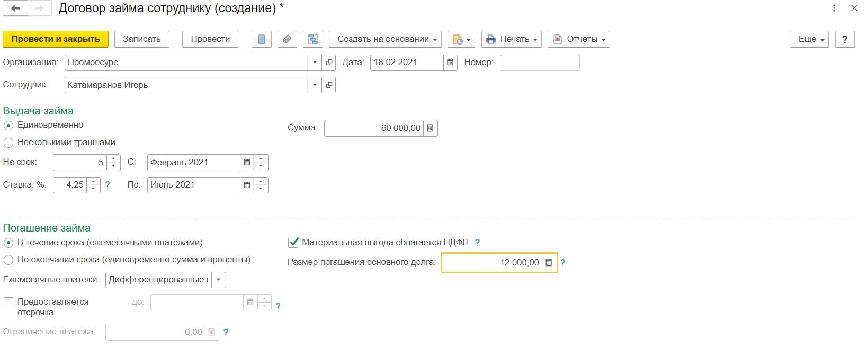868x346 pixels.
Task: Enable the Предоставляется отсрочка checkbox
Action: (8, 302)
